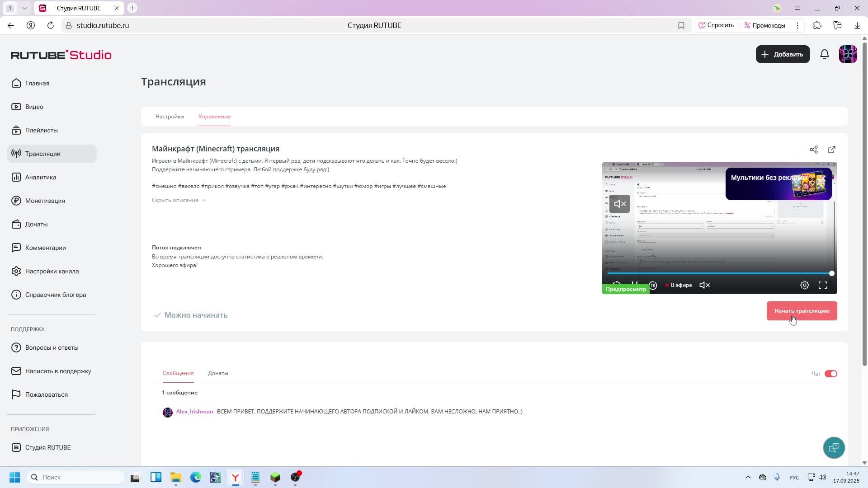The height and width of the screenshot is (488, 868).
Task: Toggle microphone icon in system tray
Action: pyautogui.click(x=777, y=477)
